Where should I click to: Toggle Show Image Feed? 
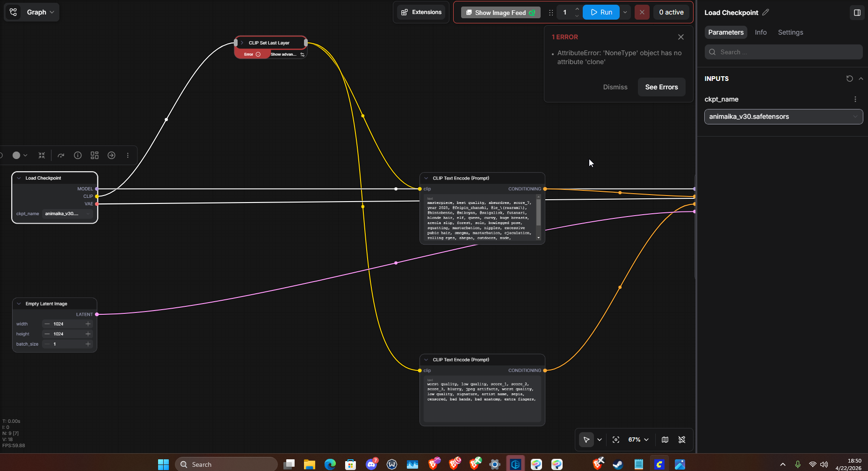pyautogui.click(x=500, y=13)
